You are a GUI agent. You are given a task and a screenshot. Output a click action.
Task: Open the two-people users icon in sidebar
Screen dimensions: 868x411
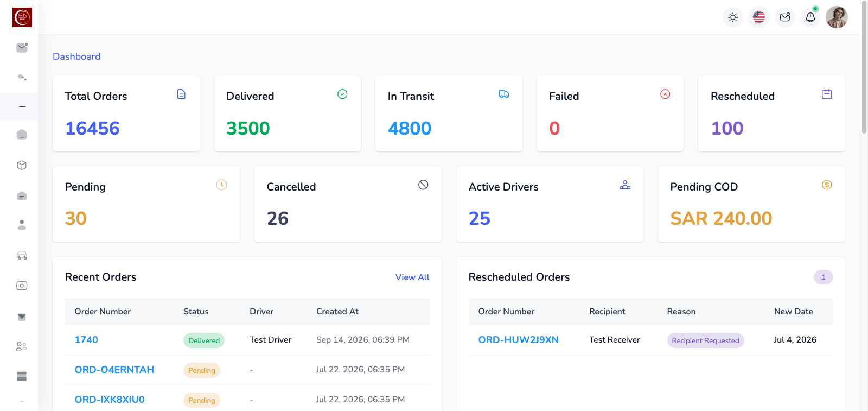coord(22,346)
